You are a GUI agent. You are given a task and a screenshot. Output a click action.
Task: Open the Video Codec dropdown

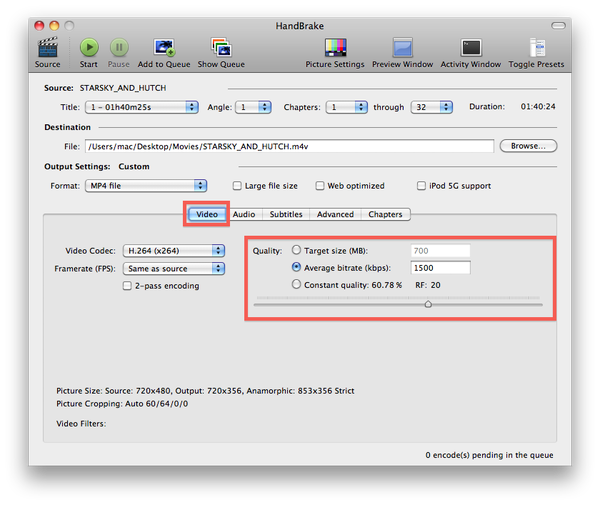point(174,251)
